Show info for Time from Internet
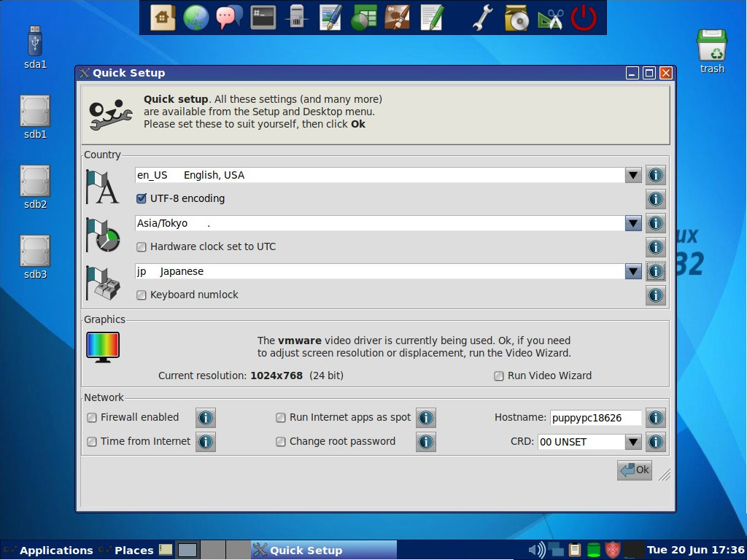Image resolution: width=747 pixels, height=560 pixels. (x=205, y=441)
